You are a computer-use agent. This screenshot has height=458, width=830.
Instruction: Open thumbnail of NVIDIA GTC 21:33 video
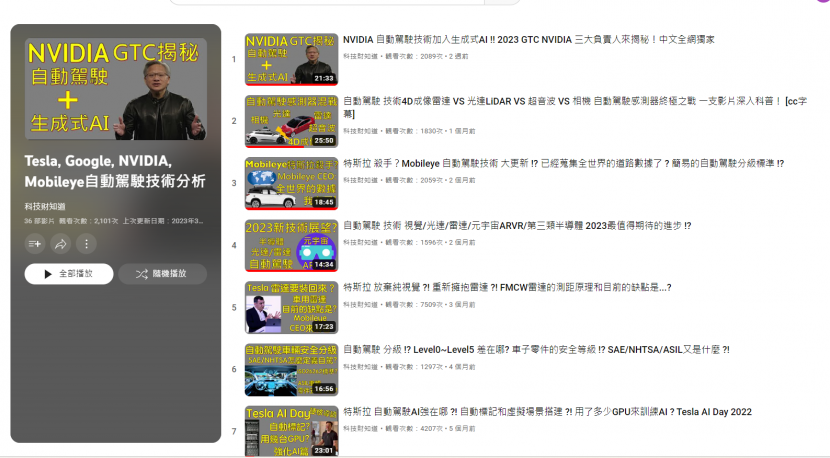(291, 59)
